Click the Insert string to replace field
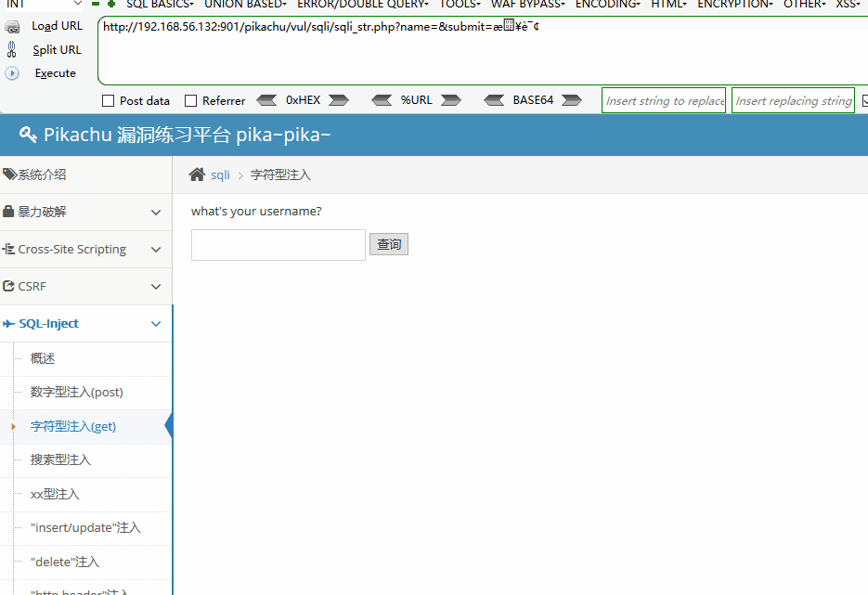 [x=664, y=101]
